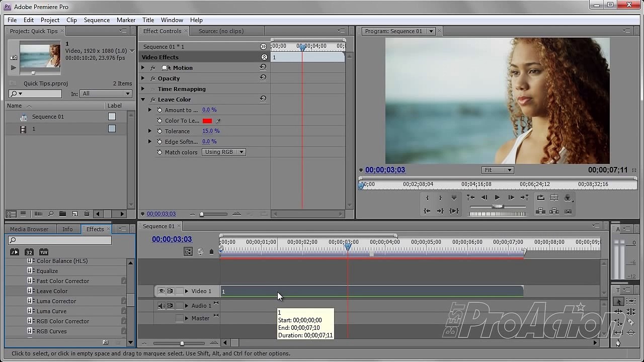Open Find in the Project panel toolbar
This screenshot has height=362, width=644.
50,214
